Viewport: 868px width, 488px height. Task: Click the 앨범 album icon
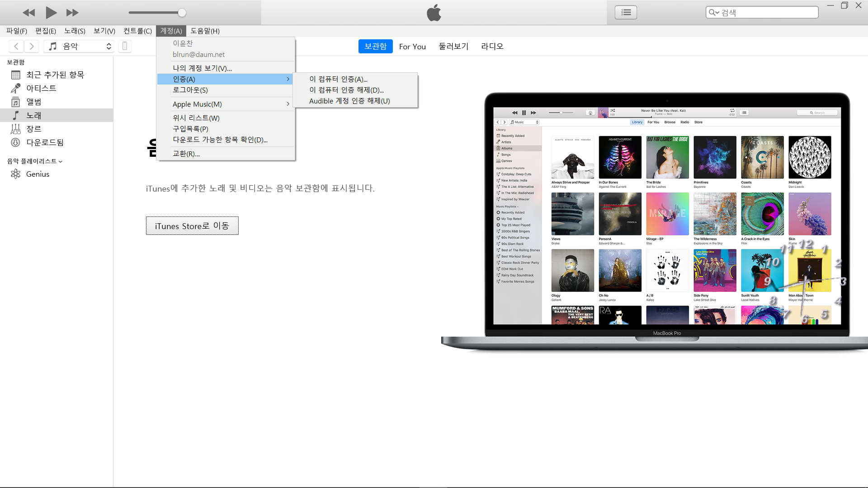click(16, 102)
